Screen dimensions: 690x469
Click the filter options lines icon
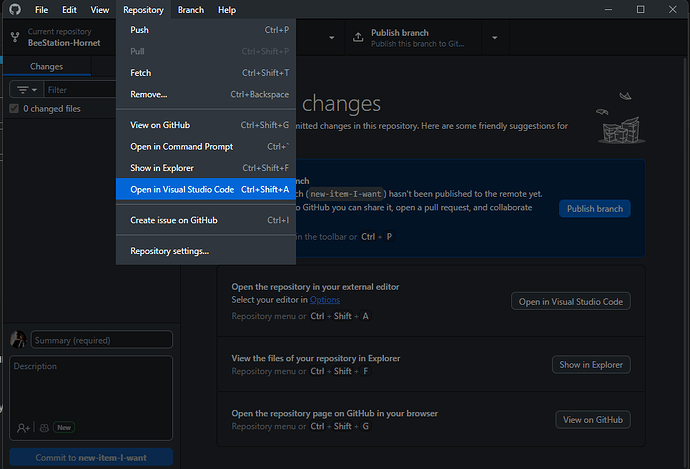tap(26, 90)
